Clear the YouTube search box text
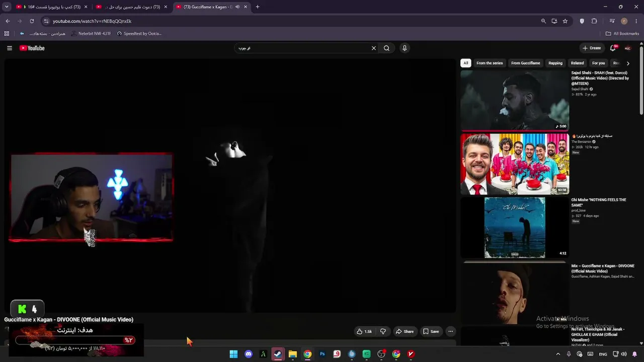This screenshot has height=362, width=644. [373, 48]
